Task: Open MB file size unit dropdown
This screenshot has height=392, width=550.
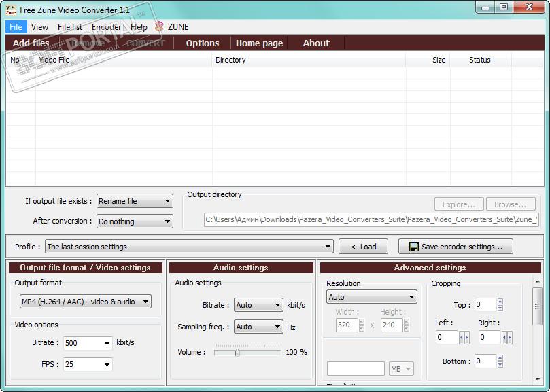Action: tap(401, 368)
